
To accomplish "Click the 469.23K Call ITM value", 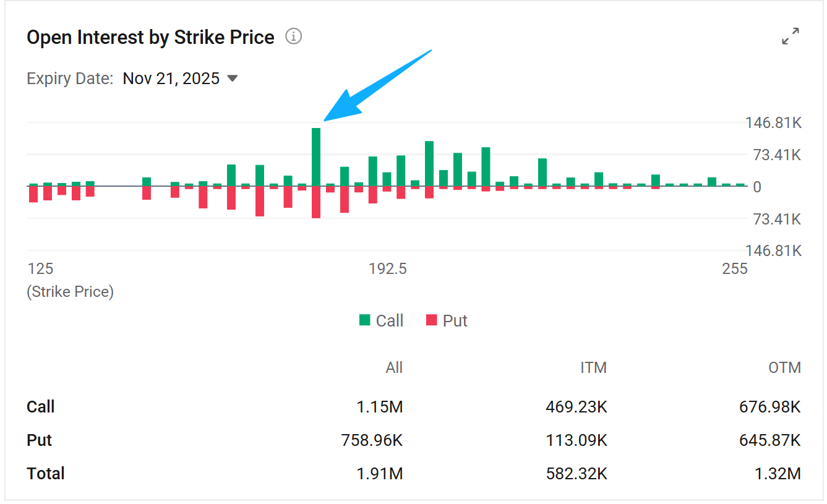I will coord(576,407).
